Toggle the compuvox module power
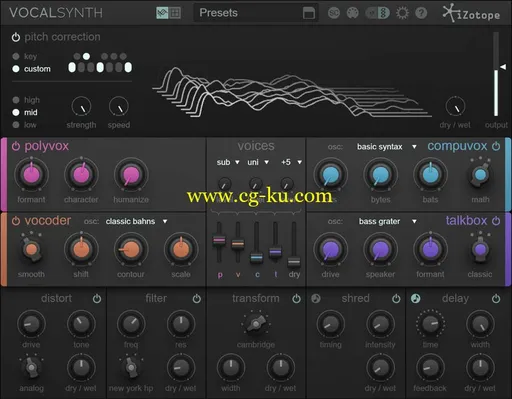Image resolution: width=512 pixels, height=399 pixels. point(496,146)
